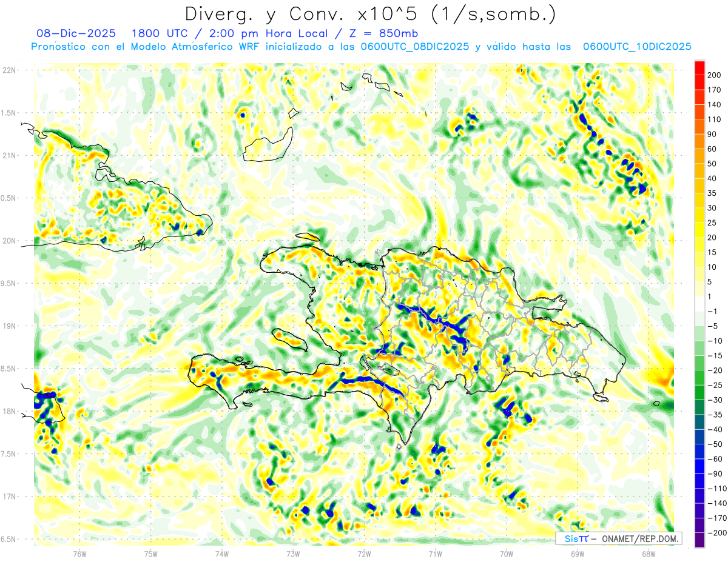Click the valid-until time "0600UTC_10DIC2025"
The width and height of the screenshot is (728, 562).
pos(637,46)
